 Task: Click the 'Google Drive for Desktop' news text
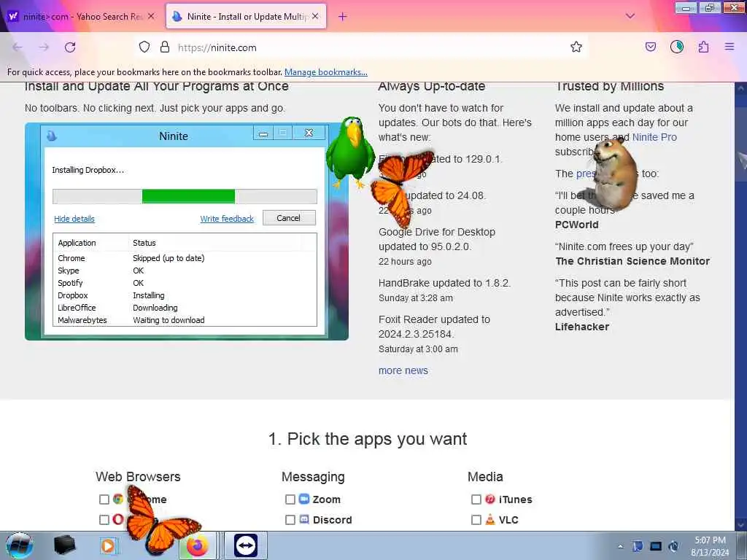[437, 232]
